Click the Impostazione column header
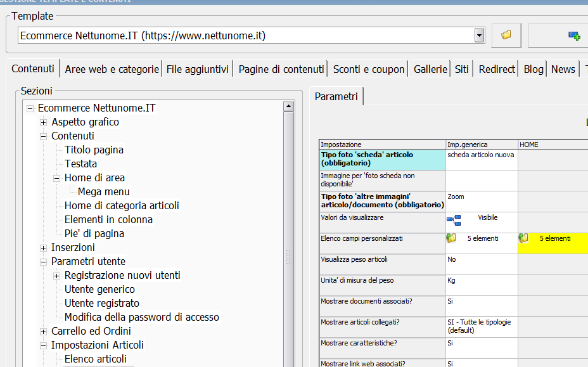588x367 pixels. [x=382, y=145]
